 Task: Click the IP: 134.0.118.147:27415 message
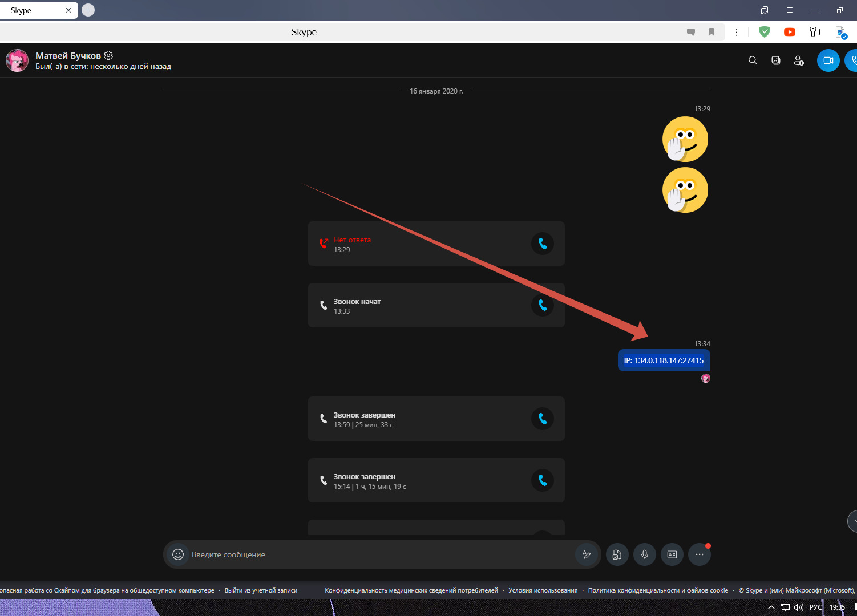click(x=664, y=360)
